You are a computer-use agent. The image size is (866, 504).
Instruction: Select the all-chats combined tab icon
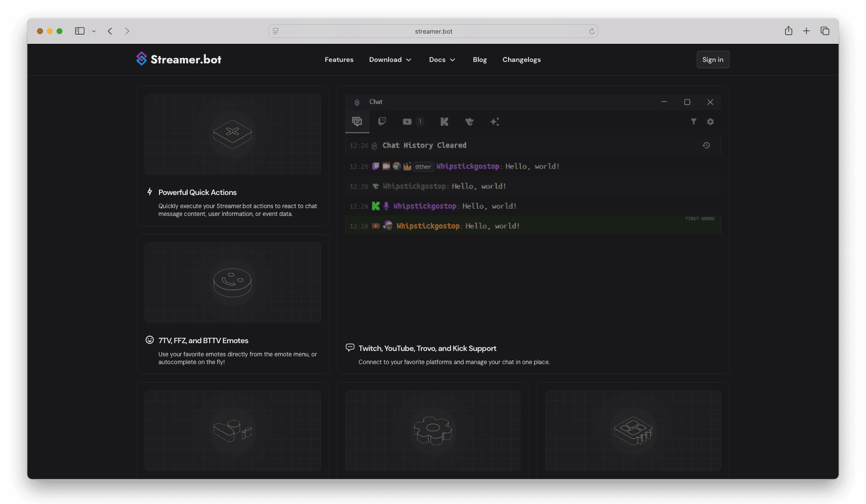(x=357, y=121)
